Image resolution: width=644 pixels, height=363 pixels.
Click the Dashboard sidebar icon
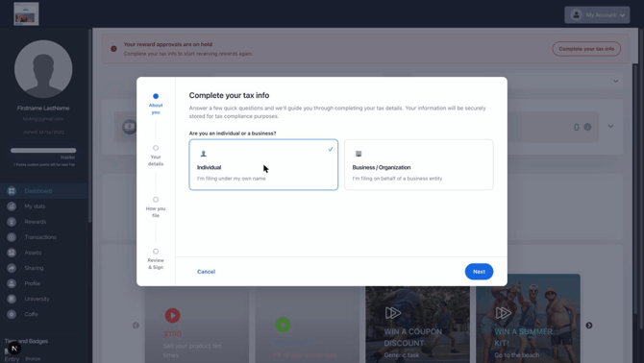point(12,191)
